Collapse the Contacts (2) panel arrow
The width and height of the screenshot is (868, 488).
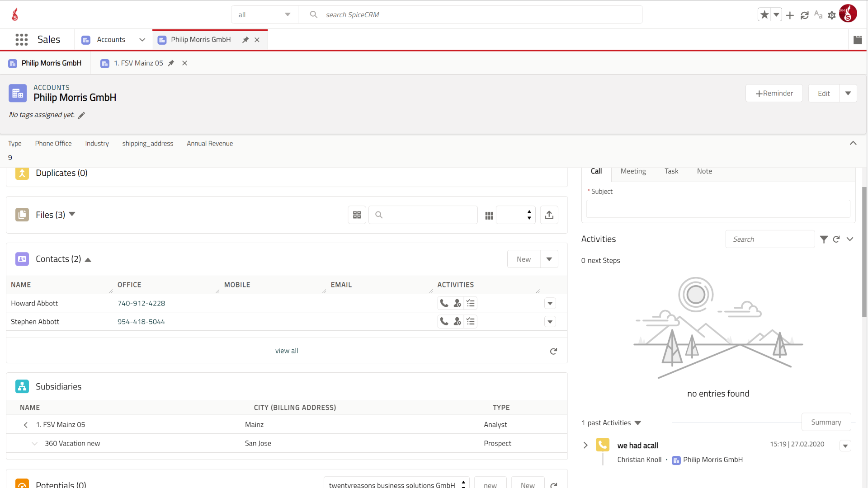coord(88,260)
